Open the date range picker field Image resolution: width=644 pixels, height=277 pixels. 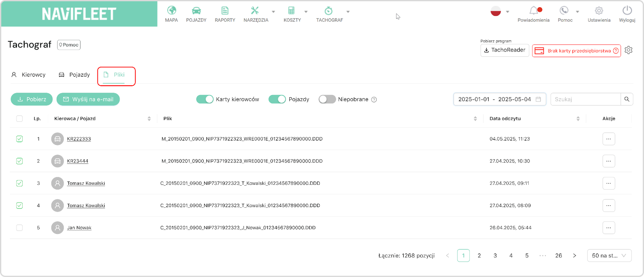(x=500, y=99)
